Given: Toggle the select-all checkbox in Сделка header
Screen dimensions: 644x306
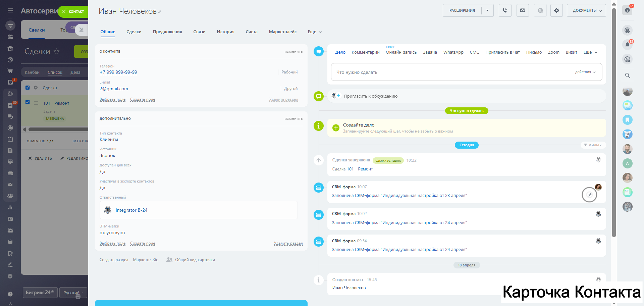Looking at the screenshot, I should (28, 88).
